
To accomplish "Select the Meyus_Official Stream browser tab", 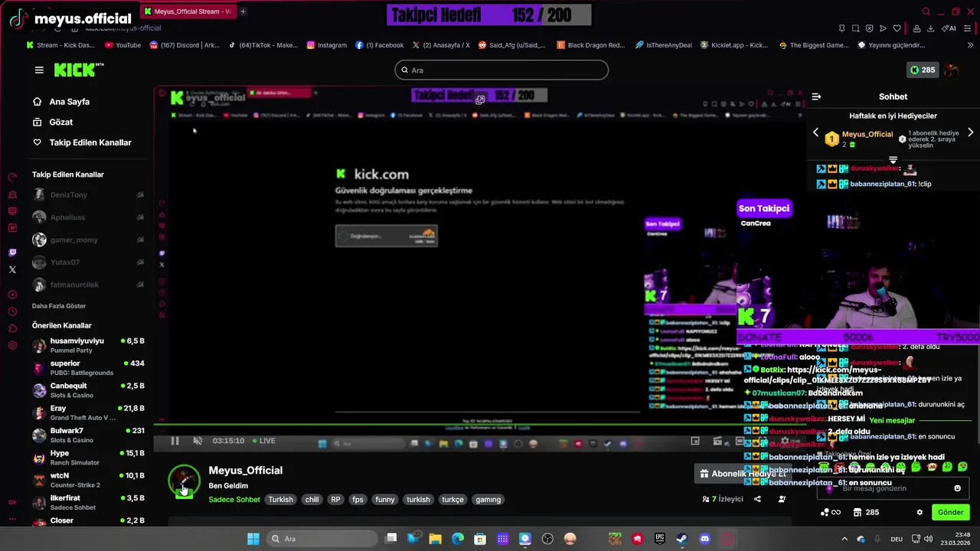I will (188, 11).
